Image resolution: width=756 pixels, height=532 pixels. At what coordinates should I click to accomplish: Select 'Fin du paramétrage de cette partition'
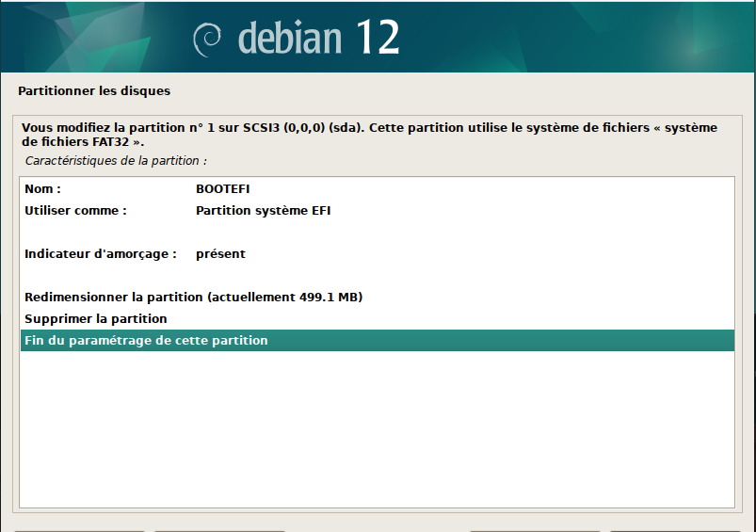click(x=378, y=341)
